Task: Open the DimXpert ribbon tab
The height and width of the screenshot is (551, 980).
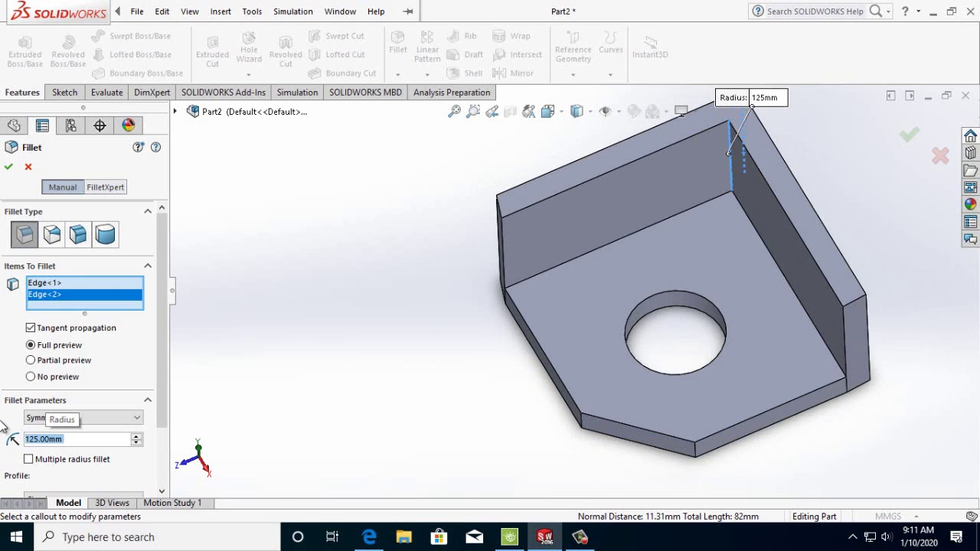Action: click(x=152, y=93)
